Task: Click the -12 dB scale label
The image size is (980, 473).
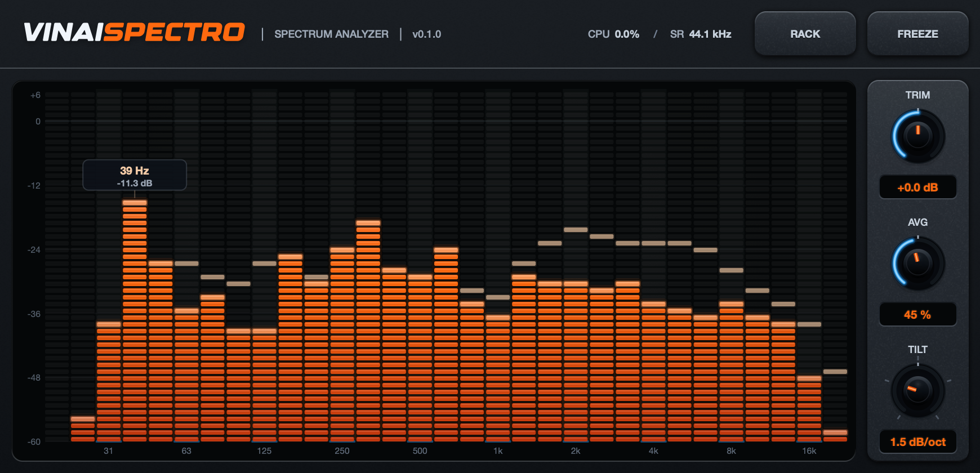Action: coord(34,186)
